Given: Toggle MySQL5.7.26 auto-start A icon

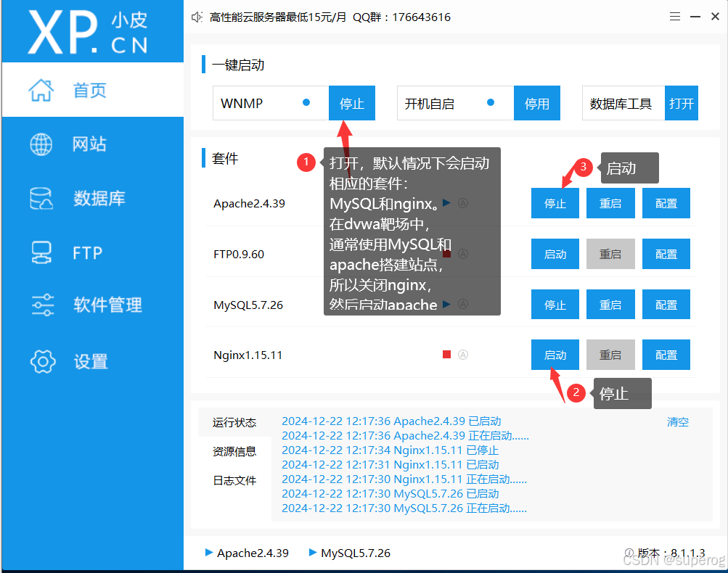Looking at the screenshot, I should point(463,304).
